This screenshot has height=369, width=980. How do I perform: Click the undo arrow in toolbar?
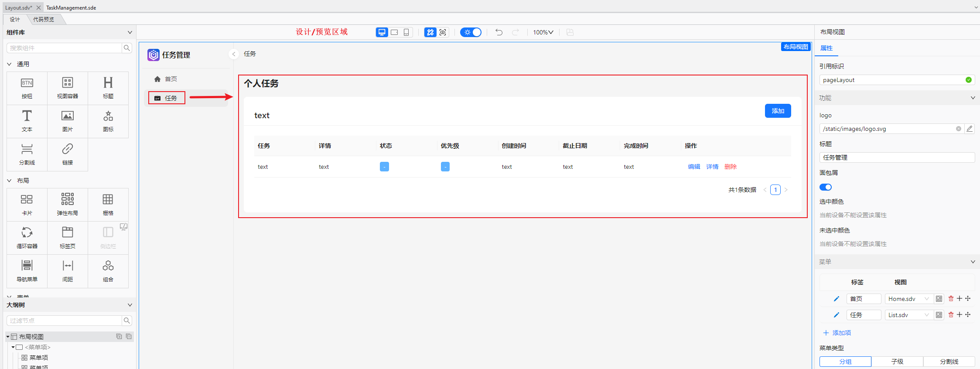[499, 32]
